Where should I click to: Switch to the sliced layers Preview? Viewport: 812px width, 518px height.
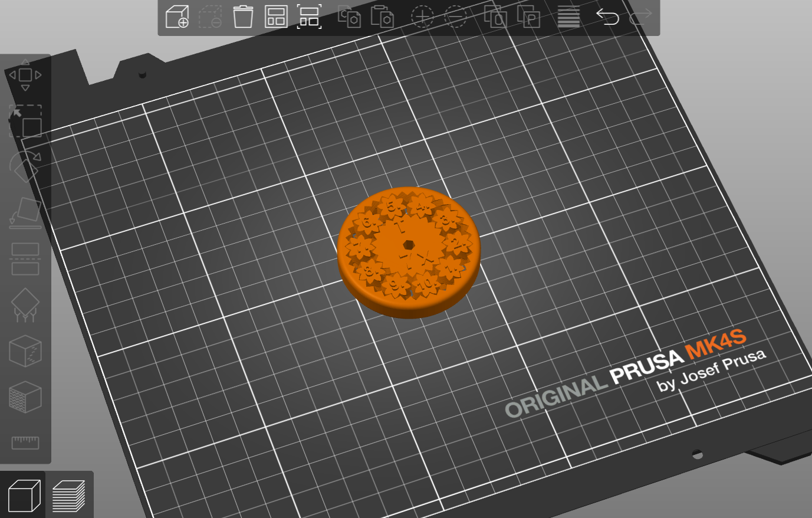69,496
